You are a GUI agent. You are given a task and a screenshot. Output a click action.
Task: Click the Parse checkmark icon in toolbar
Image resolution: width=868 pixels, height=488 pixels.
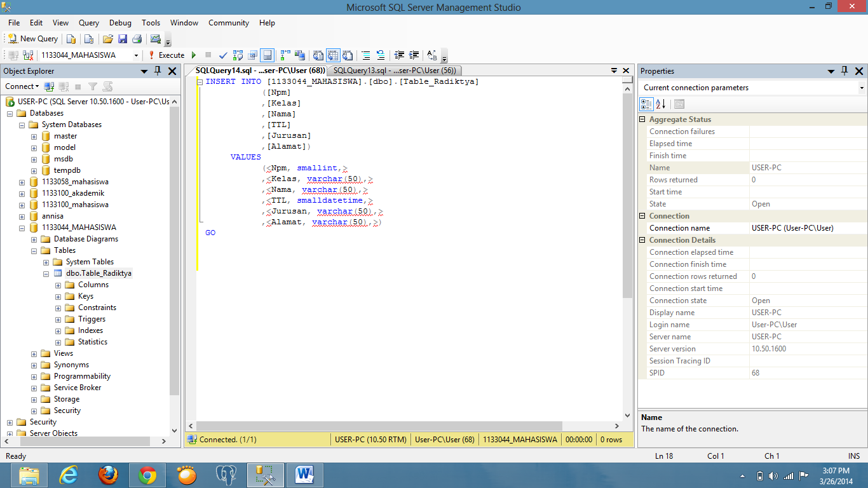223,55
